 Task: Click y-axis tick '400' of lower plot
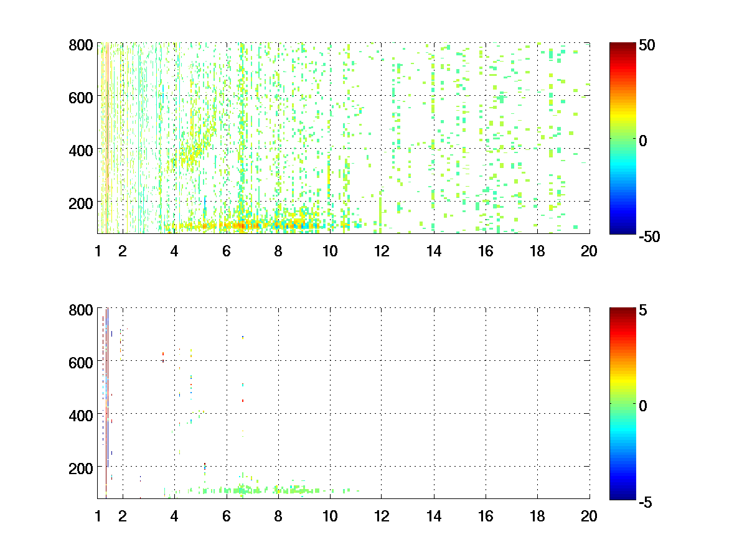(81, 414)
